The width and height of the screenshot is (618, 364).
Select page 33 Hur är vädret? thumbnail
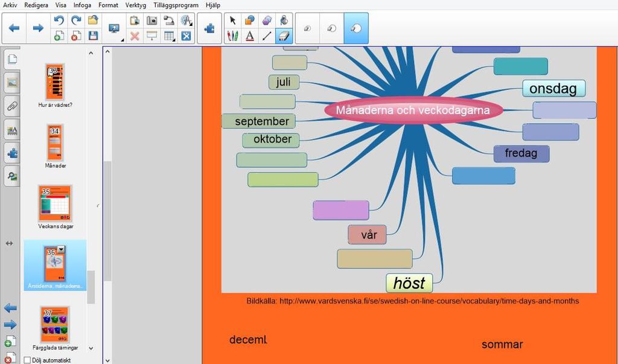coord(55,81)
